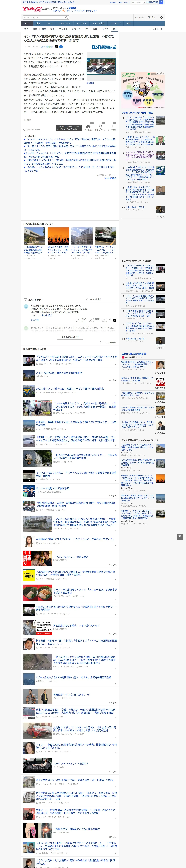This screenshot has width=186, height=868.
Task: Open マンション火災で1人死亡 article
Action: [x=76, y=474]
